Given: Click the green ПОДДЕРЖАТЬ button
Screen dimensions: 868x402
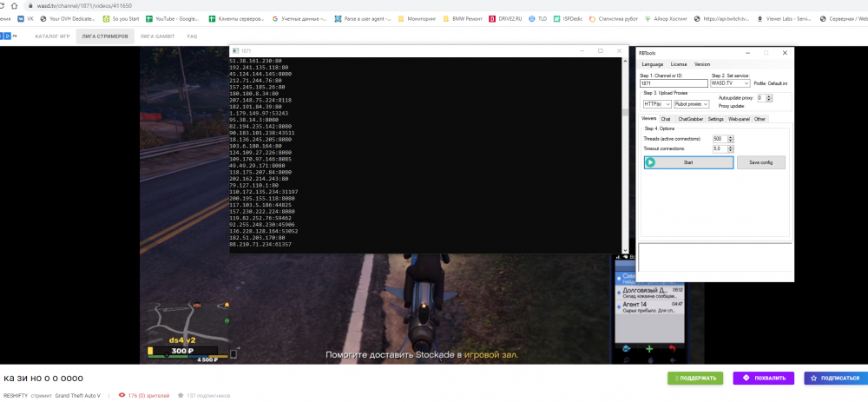Looking at the screenshot, I should pyautogui.click(x=694, y=379).
